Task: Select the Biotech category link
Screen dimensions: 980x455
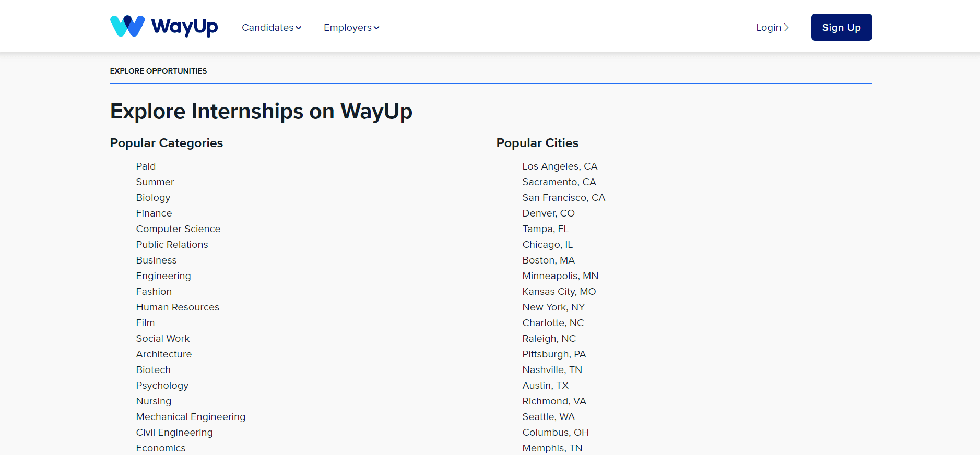Action: 153,370
